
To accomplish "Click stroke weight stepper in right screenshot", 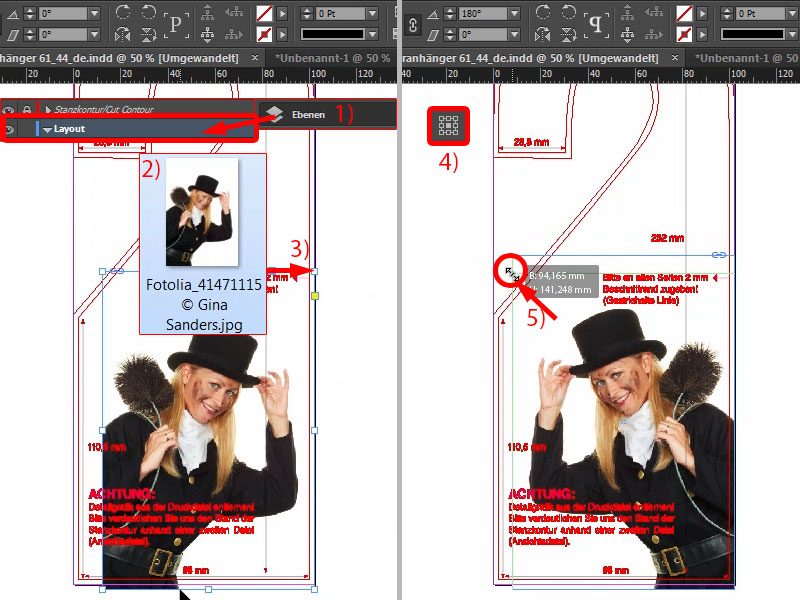I will point(727,13).
